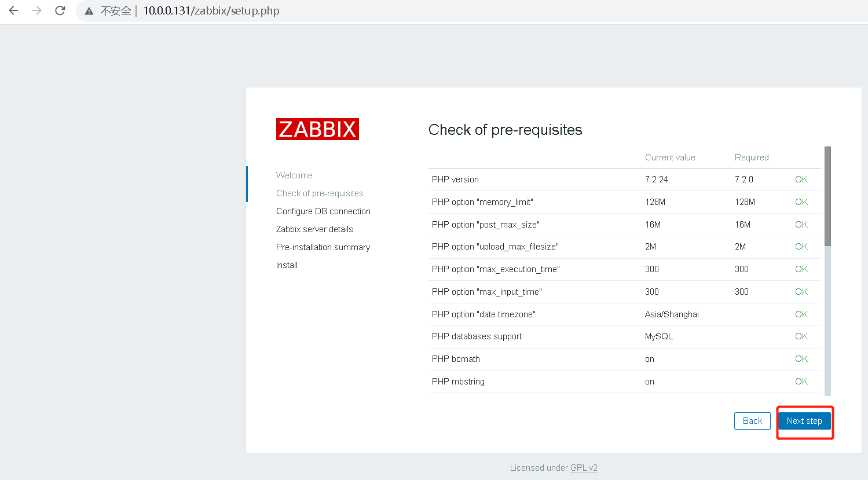
Task: Click the Asia/Shanghai timezone value
Action: click(672, 314)
